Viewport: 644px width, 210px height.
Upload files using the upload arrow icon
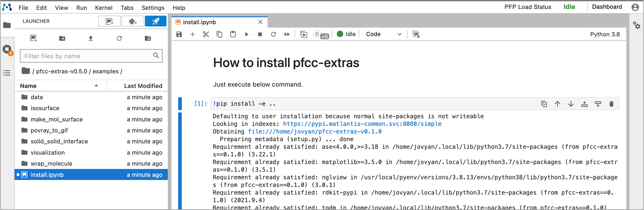coord(91,38)
